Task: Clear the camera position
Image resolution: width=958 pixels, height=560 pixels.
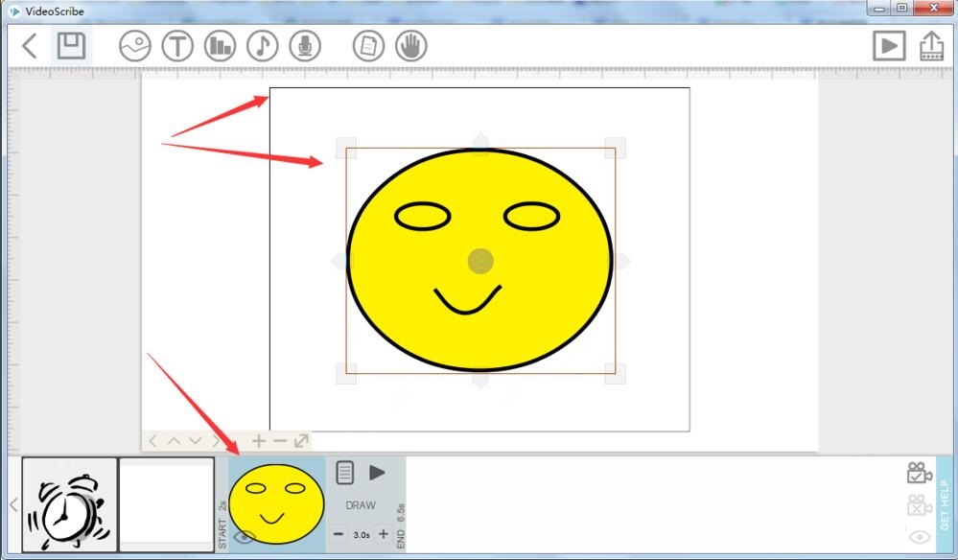Action: (x=919, y=505)
